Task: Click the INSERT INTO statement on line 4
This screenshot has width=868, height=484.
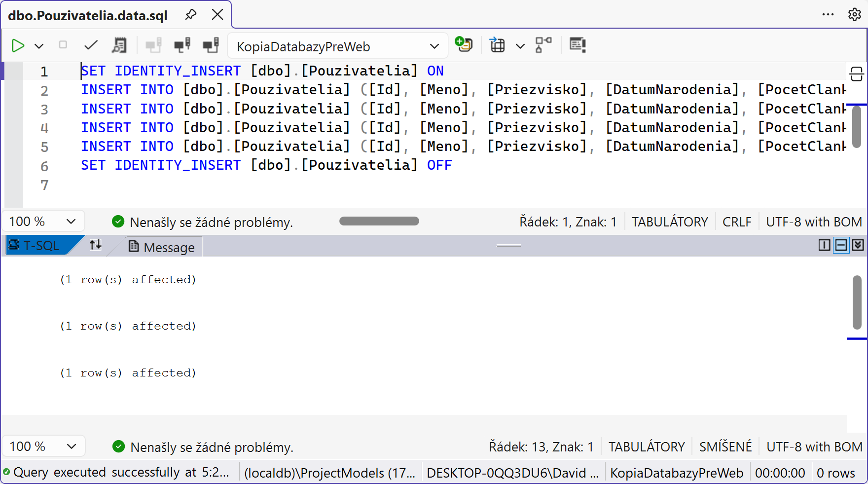Action: click(x=464, y=128)
